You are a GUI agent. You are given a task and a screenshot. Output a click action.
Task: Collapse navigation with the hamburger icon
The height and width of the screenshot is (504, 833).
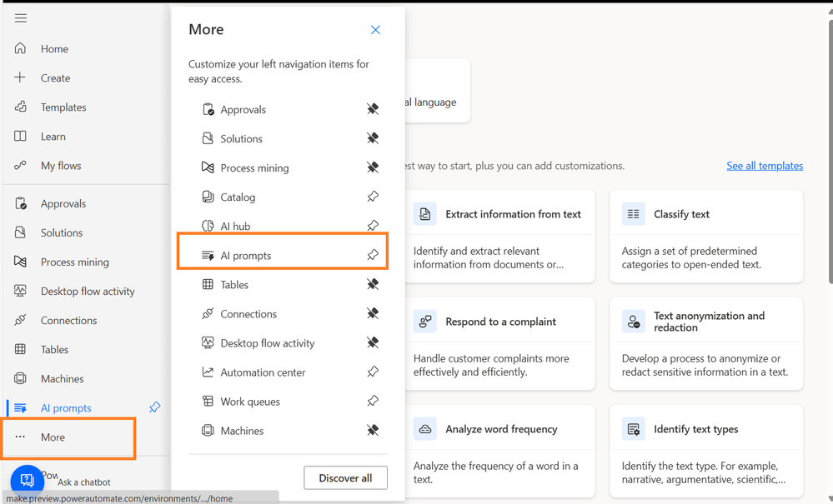click(20, 18)
